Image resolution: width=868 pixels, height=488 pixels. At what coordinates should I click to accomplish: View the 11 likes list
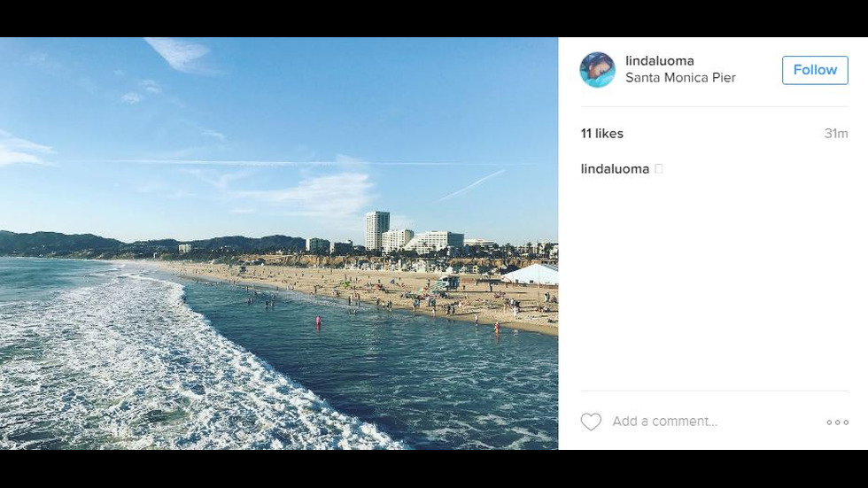pos(602,134)
